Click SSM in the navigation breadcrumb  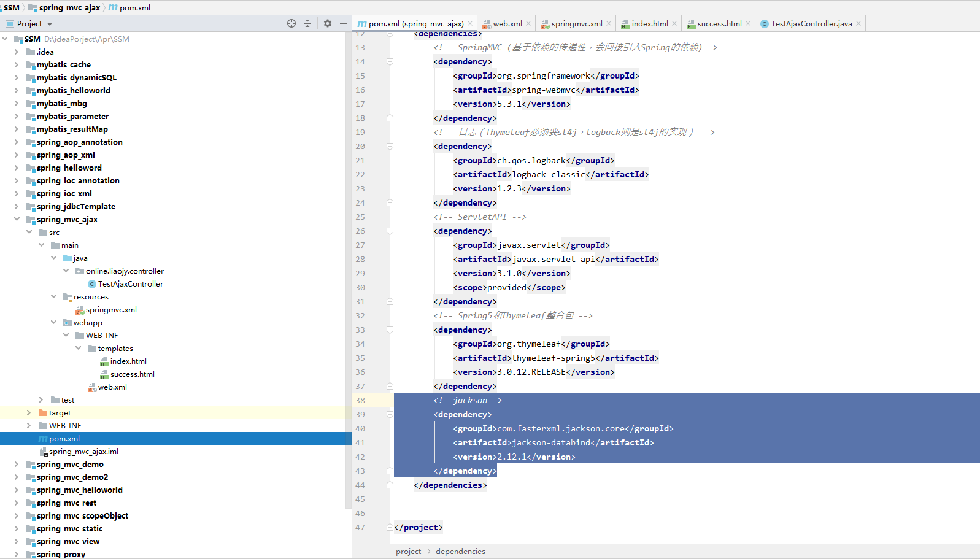click(x=12, y=7)
